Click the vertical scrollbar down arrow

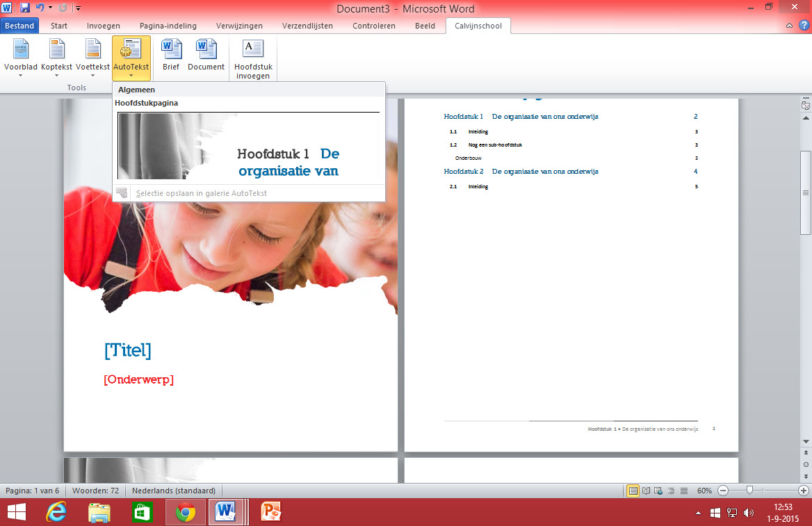(x=806, y=442)
